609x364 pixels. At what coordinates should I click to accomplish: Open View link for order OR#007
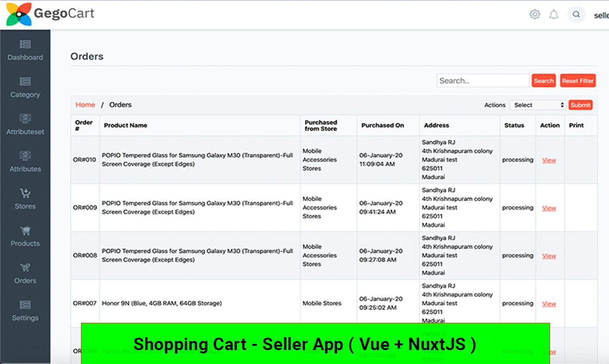(549, 304)
